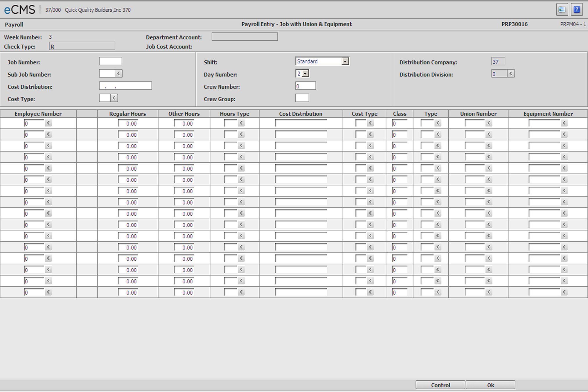588x392 pixels.
Task: Open Distribution Division lookup arrow
Action: click(x=511, y=73)
